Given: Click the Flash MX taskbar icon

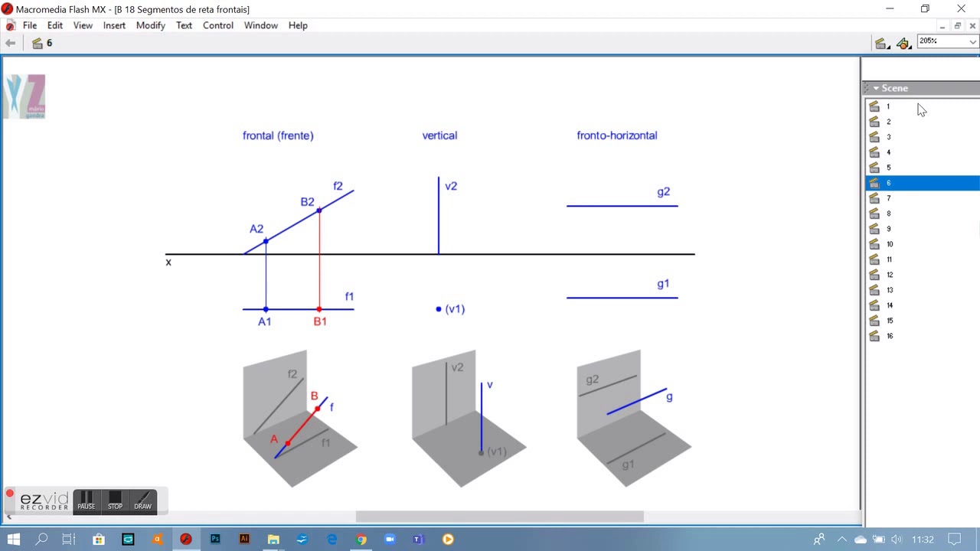Looking at the screenshot, I should pos(186,539).
